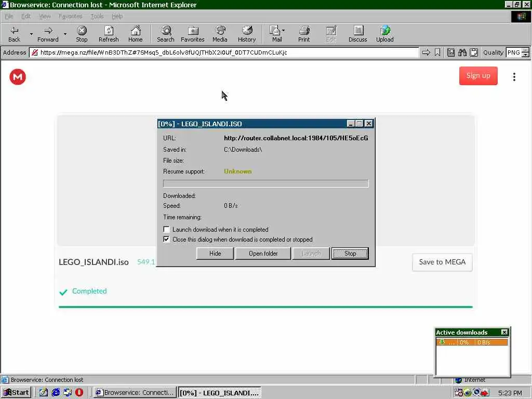Click the red arrow system tray icon
This screenshot has height=399, width=532.
click(485, 393)
